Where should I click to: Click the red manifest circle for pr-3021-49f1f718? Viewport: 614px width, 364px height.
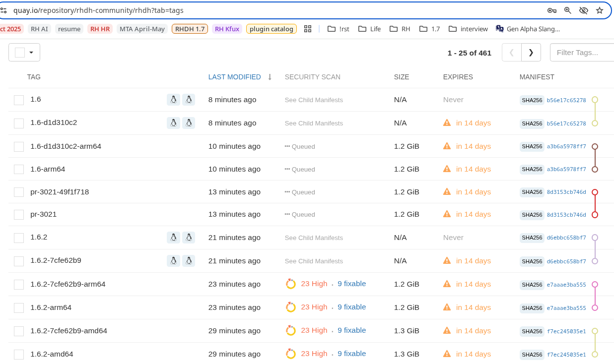[595, 192]
